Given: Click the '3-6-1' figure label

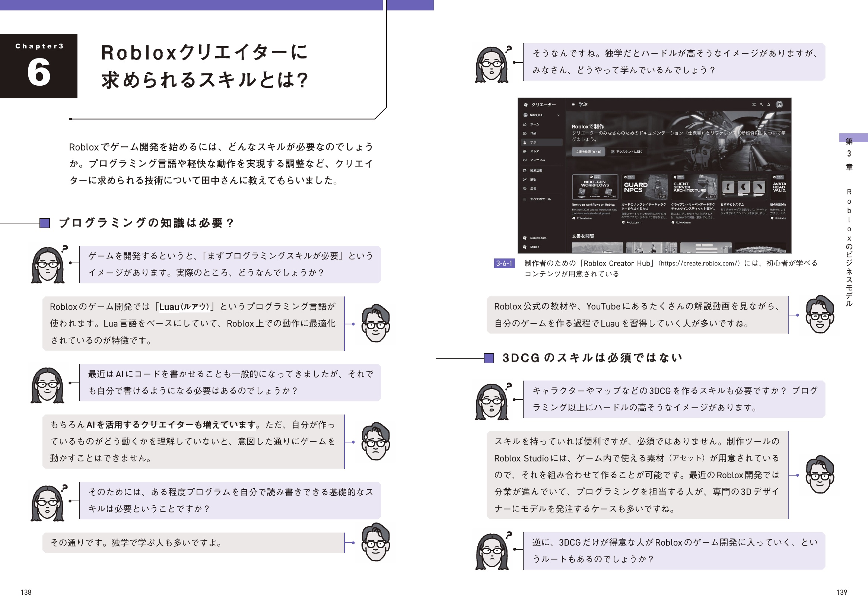Looking at the screenshot, I should [x=504, y=263].
